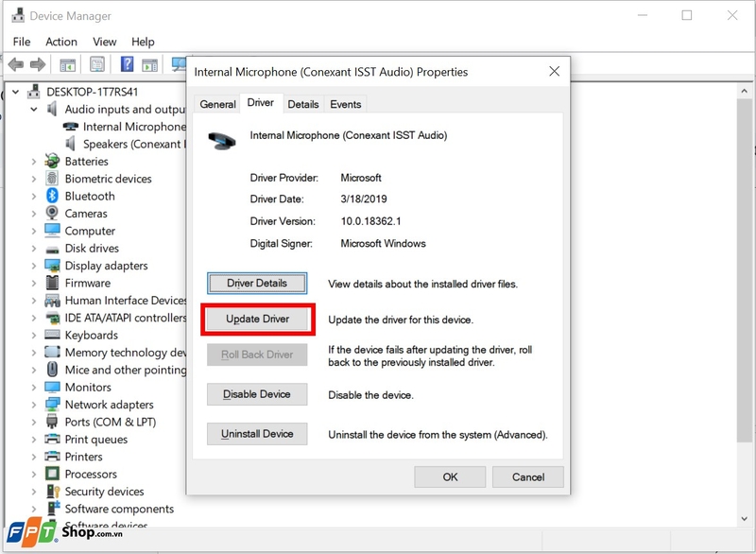Click the Disable Device button

(257, 394)
